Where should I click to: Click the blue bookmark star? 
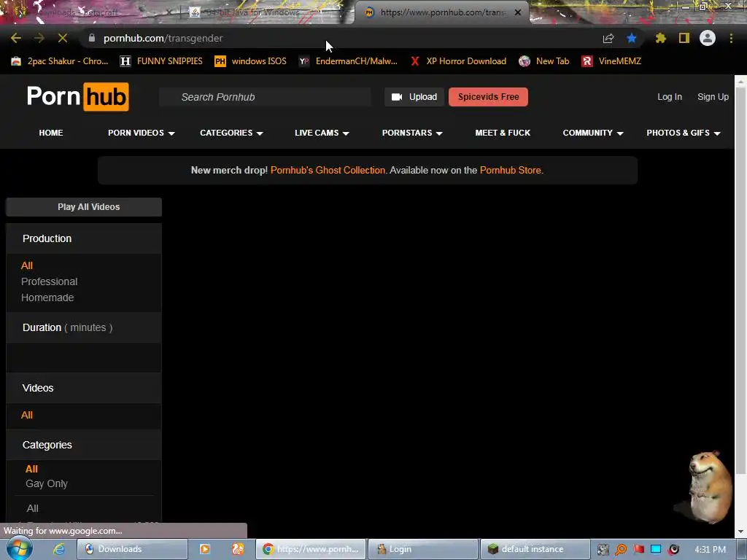pyautogui.click(x=632, y=38)
